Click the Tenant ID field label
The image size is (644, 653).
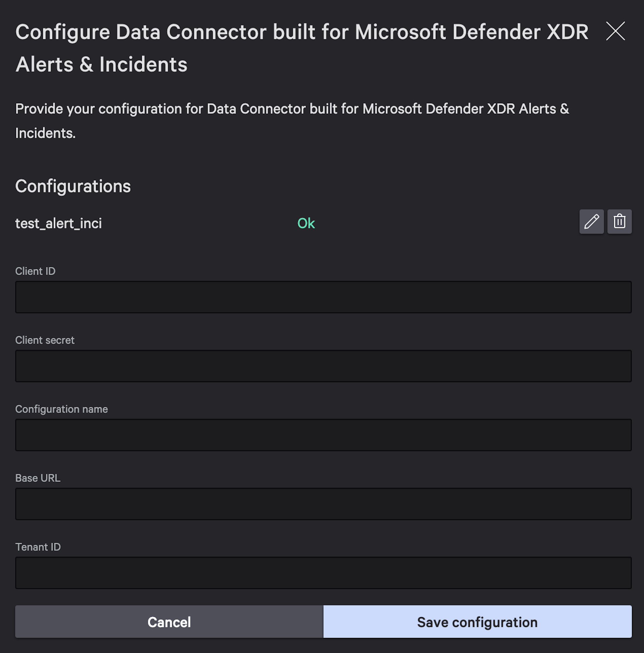38,547
